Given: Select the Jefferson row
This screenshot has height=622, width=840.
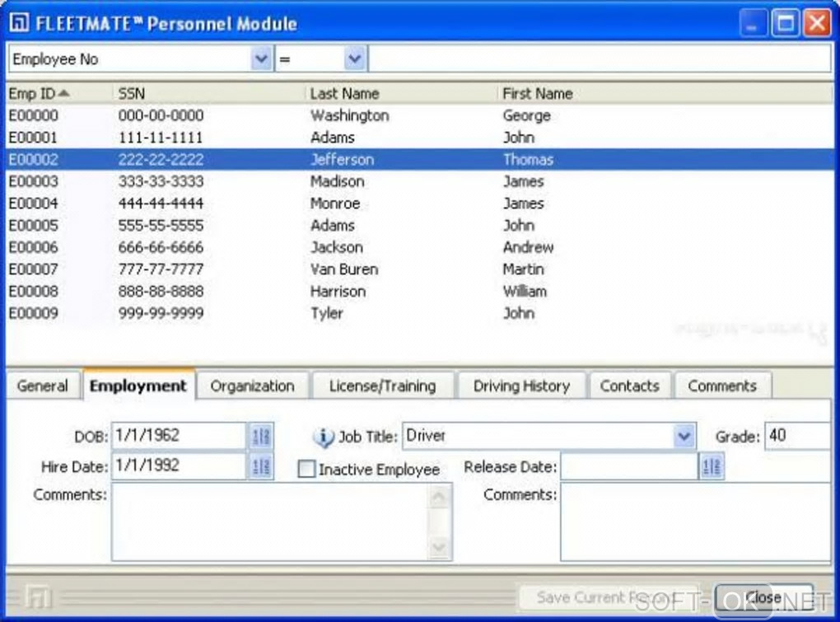Looking at the screenshot, I should (419, 159).
